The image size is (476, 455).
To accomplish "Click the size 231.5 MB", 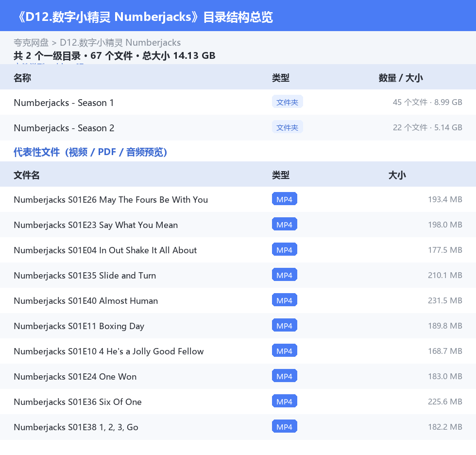I will [x=445, y=300].
